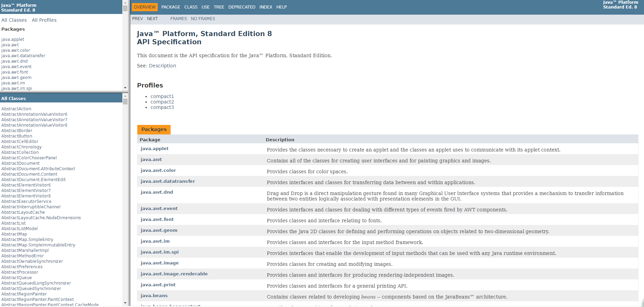This screenshot has width=644, height=307.
Task: Open the AbstractButton class
Action: click(x=17, y=136)
